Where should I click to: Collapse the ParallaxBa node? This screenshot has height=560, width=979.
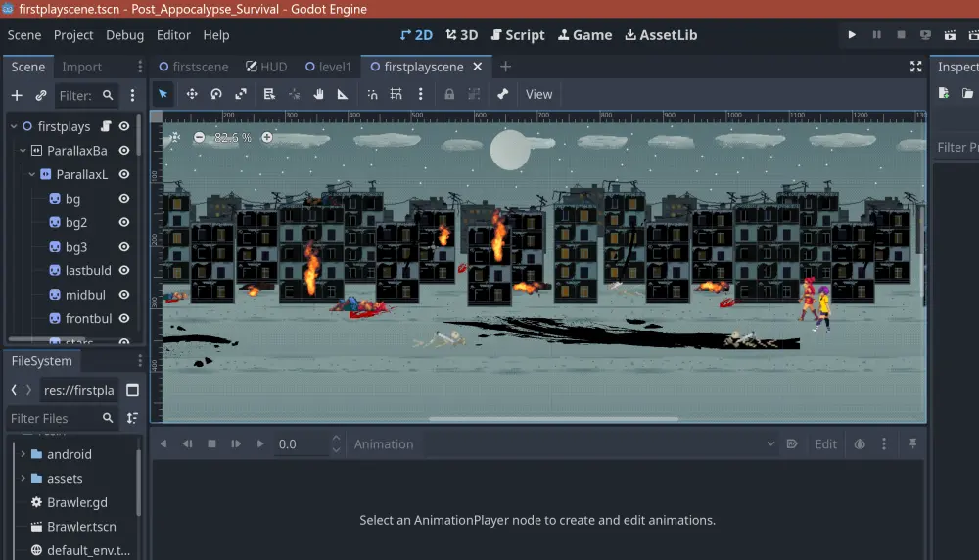23,151
